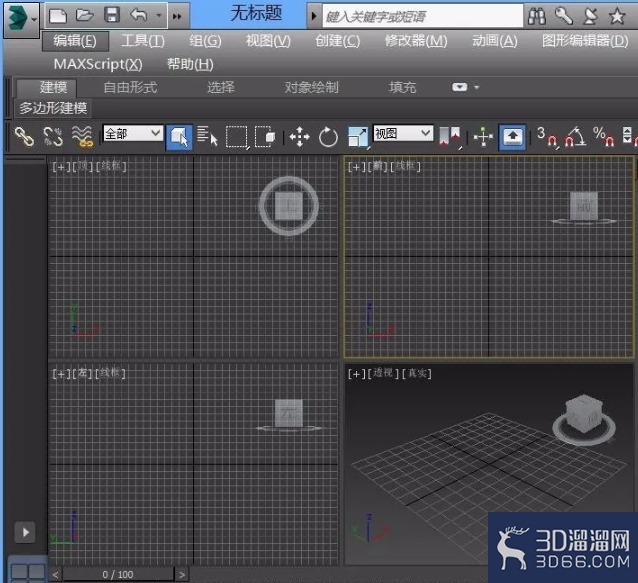Choose the rectangular selection region tool
The width and height of the screenshot is (638, 583).
tap(236, 137)
